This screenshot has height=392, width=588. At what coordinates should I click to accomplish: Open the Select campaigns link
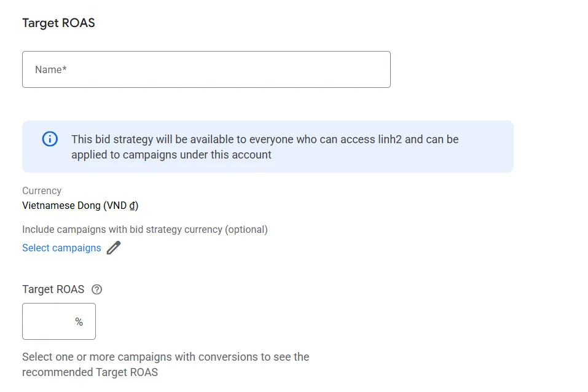(61, 248)
